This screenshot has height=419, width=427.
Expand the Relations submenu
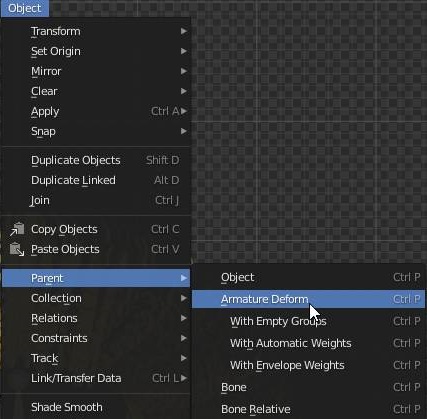pyautogui.click(x=96, y=318)
